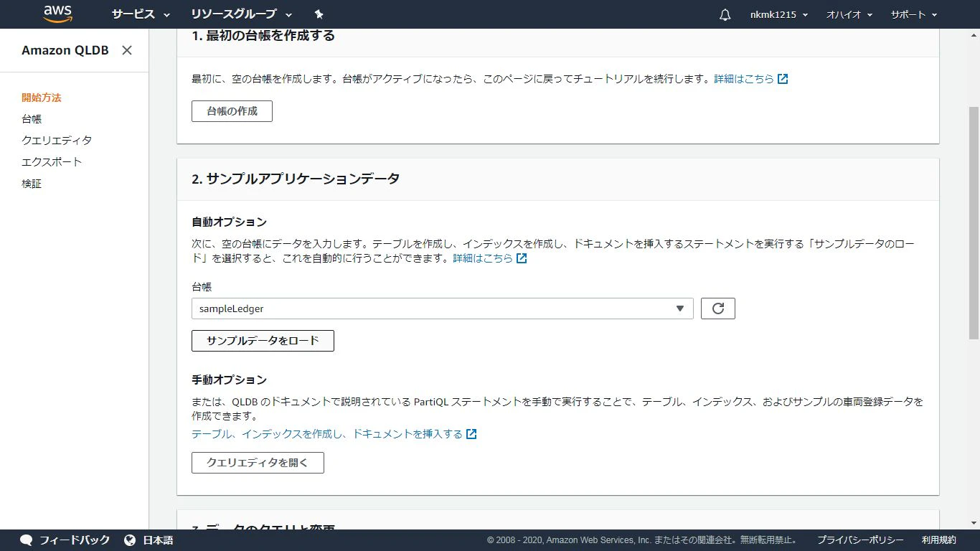
Task: Open the feedback speech bubble icon
Action: pyautogui.click(x=27, y=540)
